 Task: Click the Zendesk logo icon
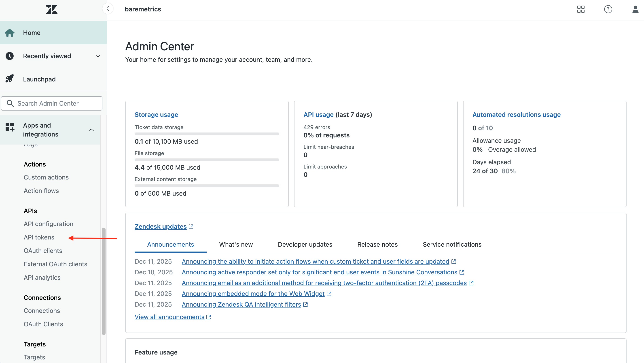(51, 9)
